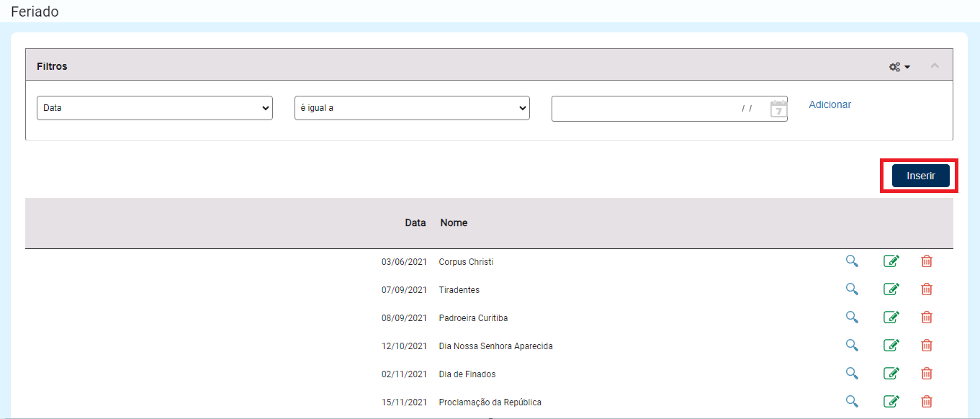Click Dia Nossa Senhora Aparecida name
980x419 pixels.
[x=496, y=346]
